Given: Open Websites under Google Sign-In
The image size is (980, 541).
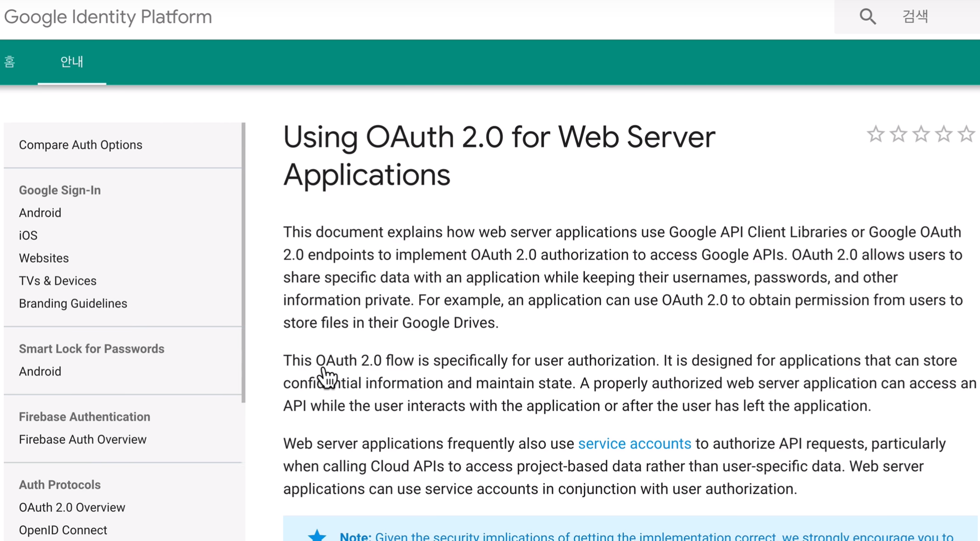Looking at the screenshot, I should tap(44, 258).
